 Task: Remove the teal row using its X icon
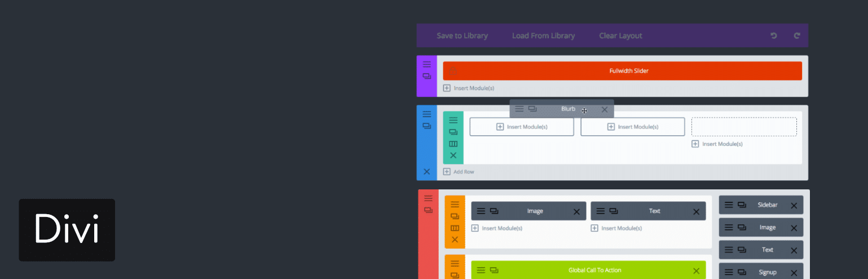[453, 155]
